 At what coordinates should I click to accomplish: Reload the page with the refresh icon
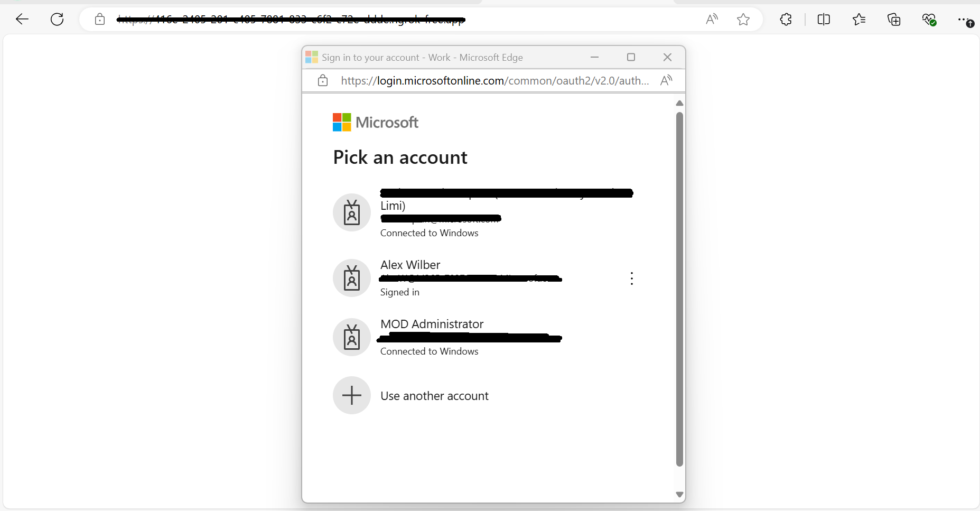pyautogui.click(x=57, y=20)
